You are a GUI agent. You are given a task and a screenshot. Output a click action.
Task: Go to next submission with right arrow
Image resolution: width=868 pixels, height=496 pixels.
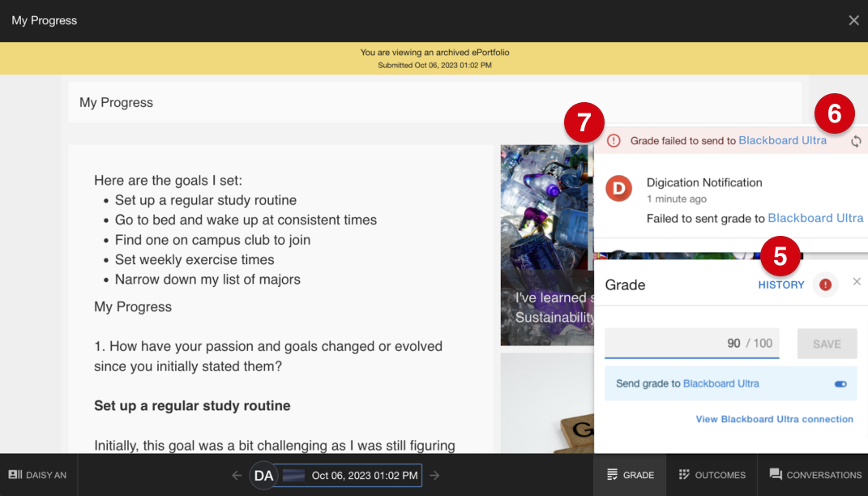point(434,475)
